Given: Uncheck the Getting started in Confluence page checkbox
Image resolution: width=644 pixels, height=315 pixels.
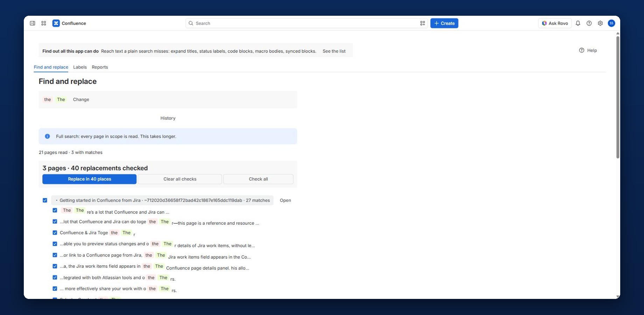Looking at the screenshot, I should [45, 200].
